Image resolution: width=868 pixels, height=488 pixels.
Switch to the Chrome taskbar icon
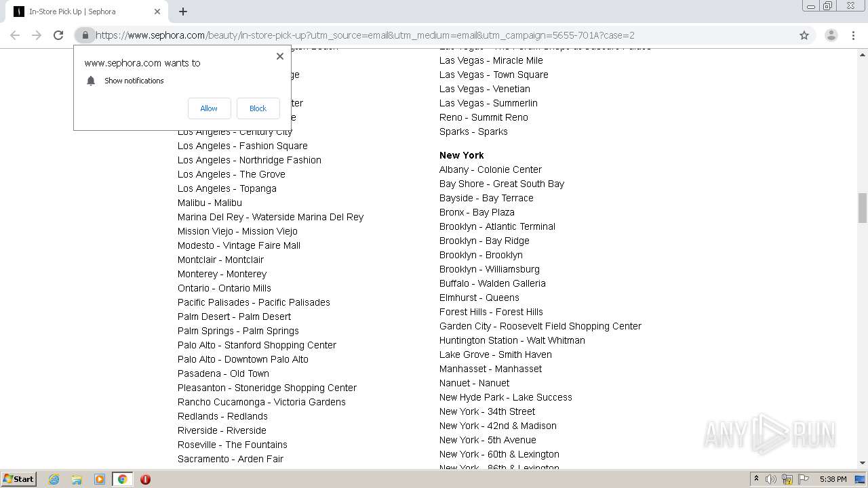[x=122, y=479]
